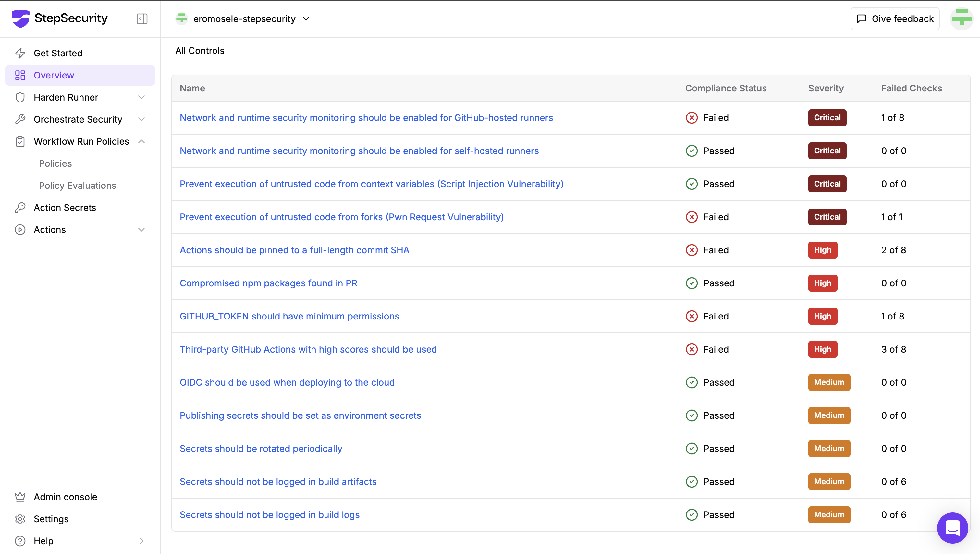This screenshot has width=980, height=554.
Task: Expand the Orchestrate Security section
Action: click(x=141, y=119)
